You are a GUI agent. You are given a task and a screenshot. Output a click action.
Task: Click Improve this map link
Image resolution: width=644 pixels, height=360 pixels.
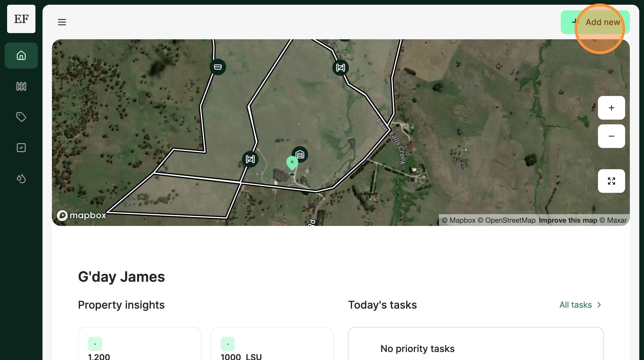568,220
